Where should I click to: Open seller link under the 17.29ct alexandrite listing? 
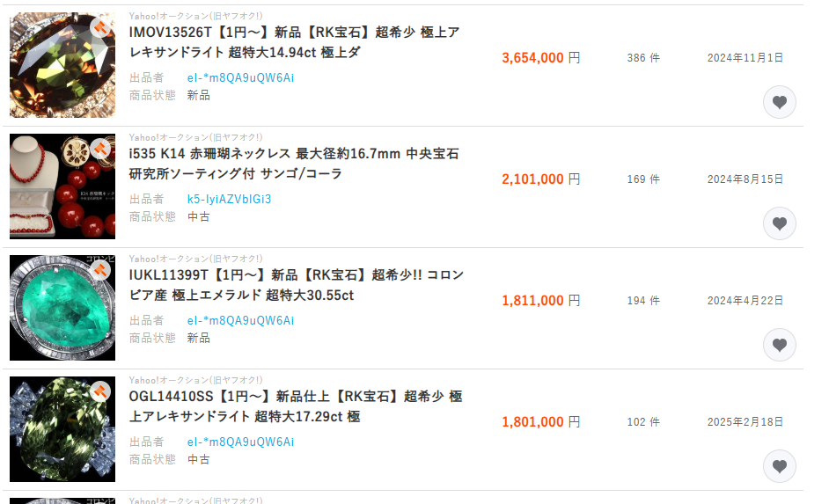(240, 442)
